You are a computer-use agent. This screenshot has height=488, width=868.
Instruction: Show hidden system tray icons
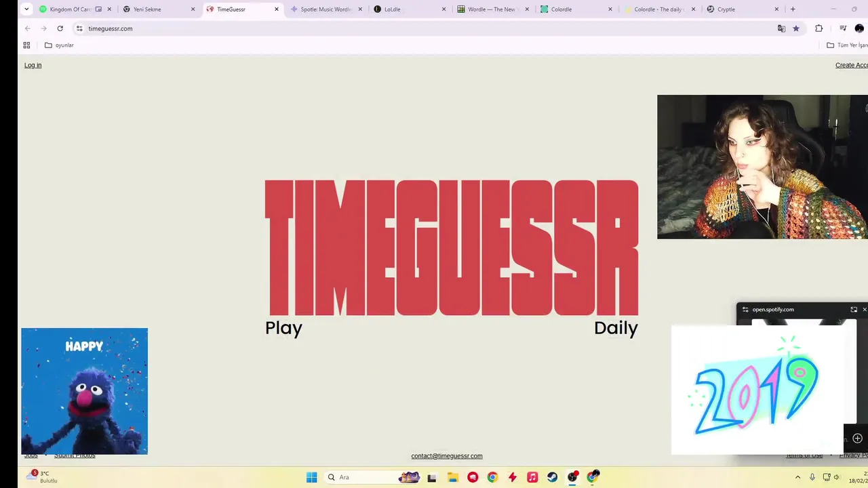(797, 477)
